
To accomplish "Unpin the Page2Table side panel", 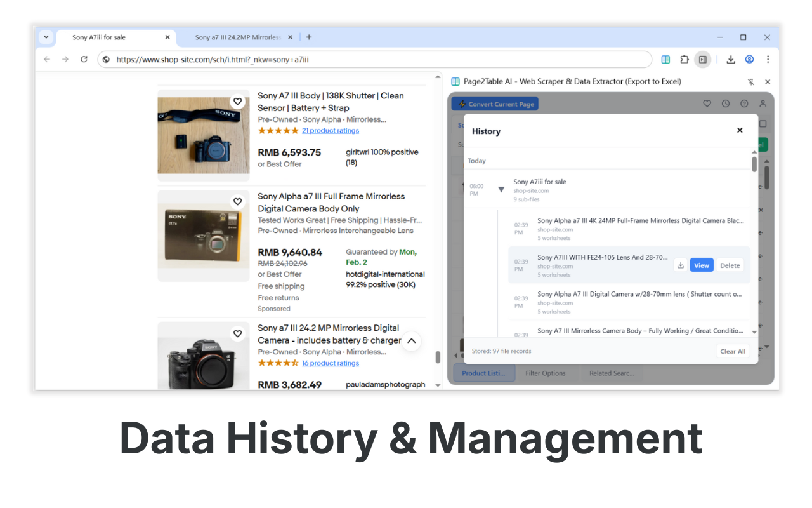I will (751, 82).
